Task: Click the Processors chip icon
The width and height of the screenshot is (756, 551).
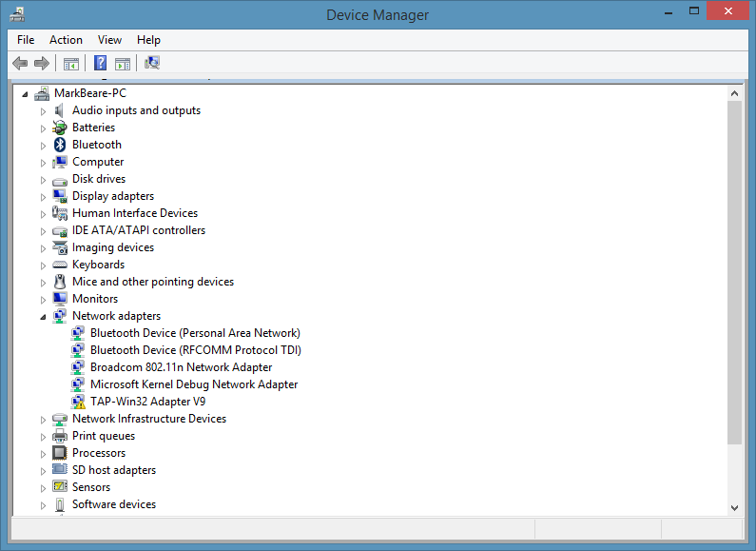Action: tap(60, 453)
